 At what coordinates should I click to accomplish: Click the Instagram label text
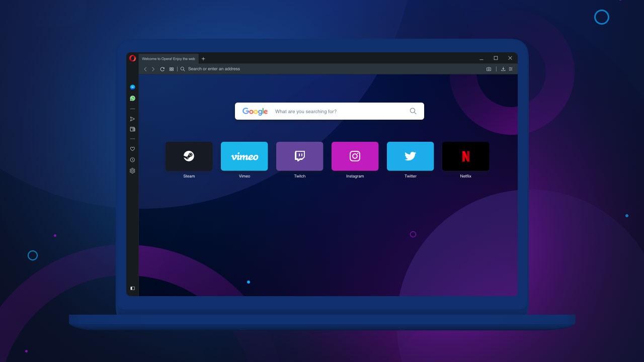point(355,176)
